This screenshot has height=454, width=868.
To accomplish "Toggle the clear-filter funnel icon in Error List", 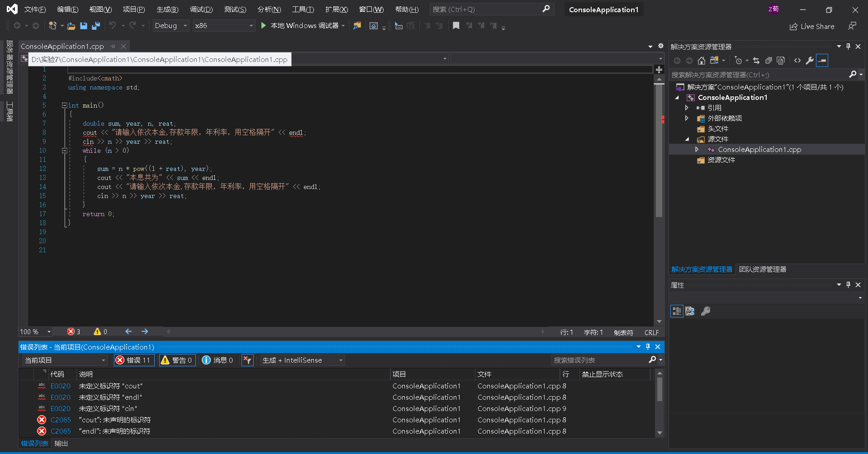I will coord(247,360).
